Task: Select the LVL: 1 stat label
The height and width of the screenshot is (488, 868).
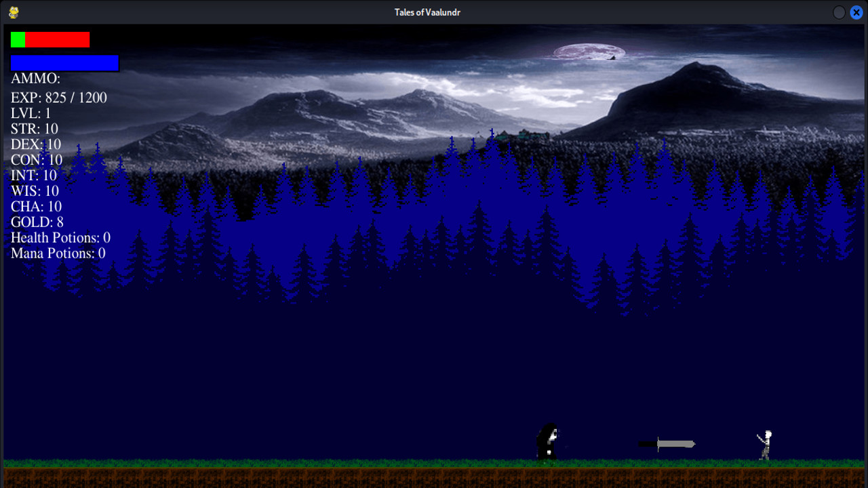Action: tap(29, 113)
